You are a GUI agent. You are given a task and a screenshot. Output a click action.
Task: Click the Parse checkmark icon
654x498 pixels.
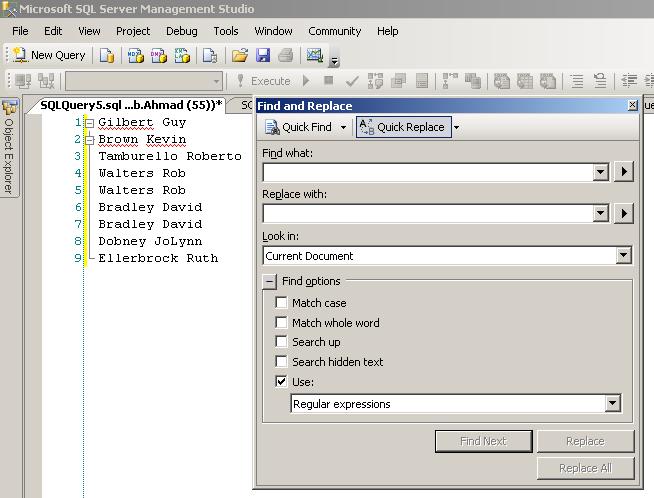(352, 81)
